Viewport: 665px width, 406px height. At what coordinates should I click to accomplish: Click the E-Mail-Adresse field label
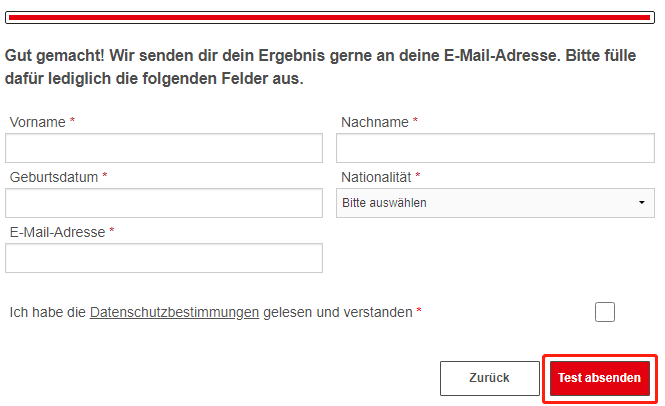tap(57, 232)
